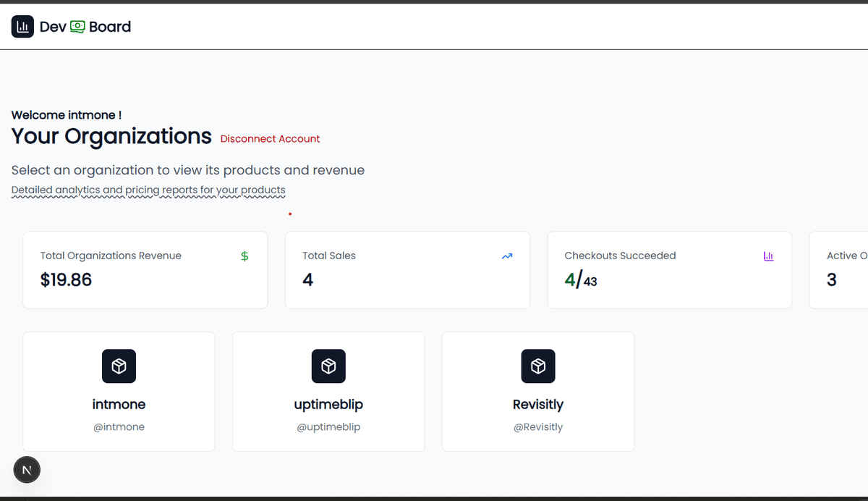Open the Revisitly organization name
868x501 pixels.
(538, 405)
